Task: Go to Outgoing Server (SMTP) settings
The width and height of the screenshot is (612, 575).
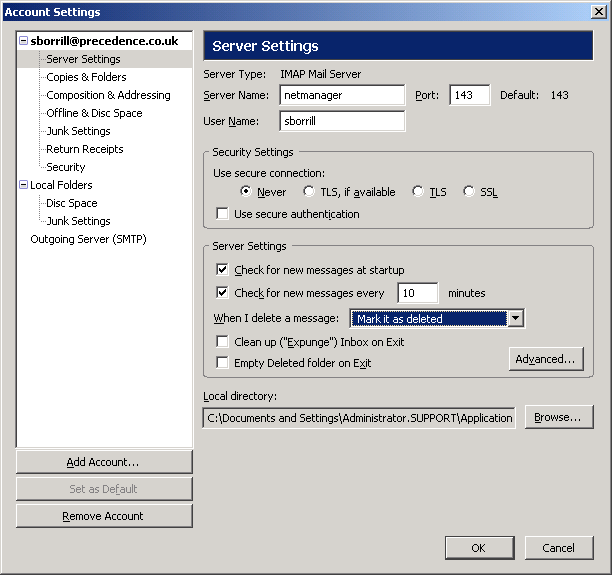Action: (x=88, y=239)
